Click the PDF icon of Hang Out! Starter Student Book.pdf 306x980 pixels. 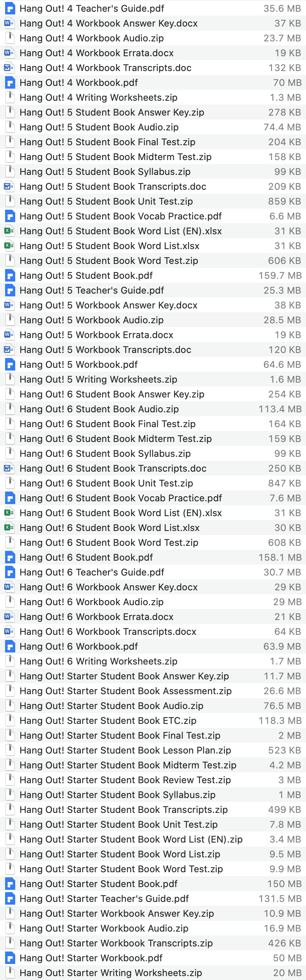tap(10, 884)
